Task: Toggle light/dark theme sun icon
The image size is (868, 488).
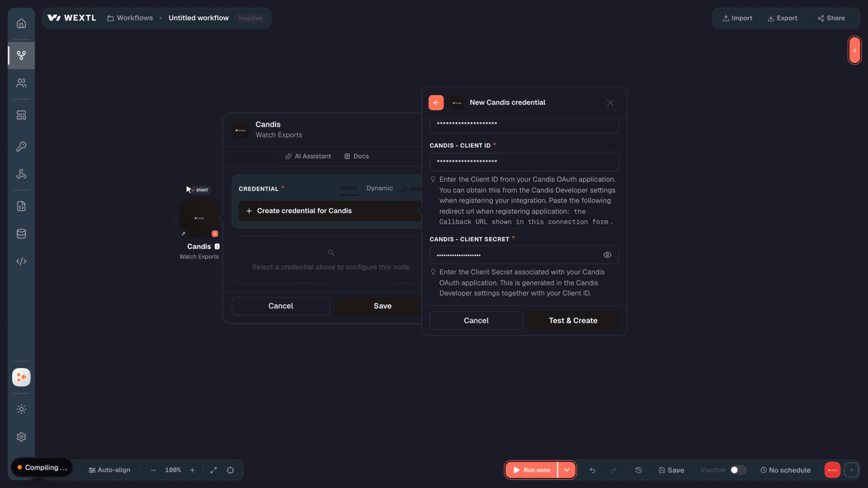Action: [21, 409]
